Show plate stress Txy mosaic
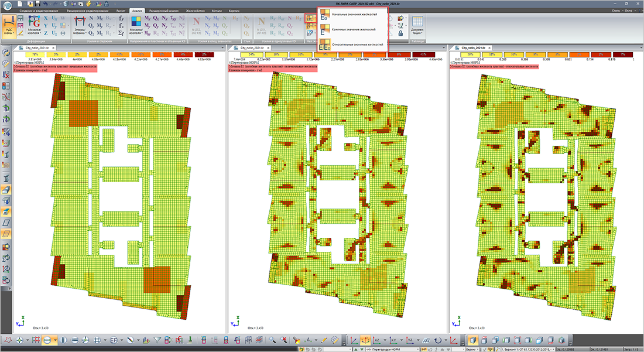The image size is (644, 352). (x=173, y=19)
